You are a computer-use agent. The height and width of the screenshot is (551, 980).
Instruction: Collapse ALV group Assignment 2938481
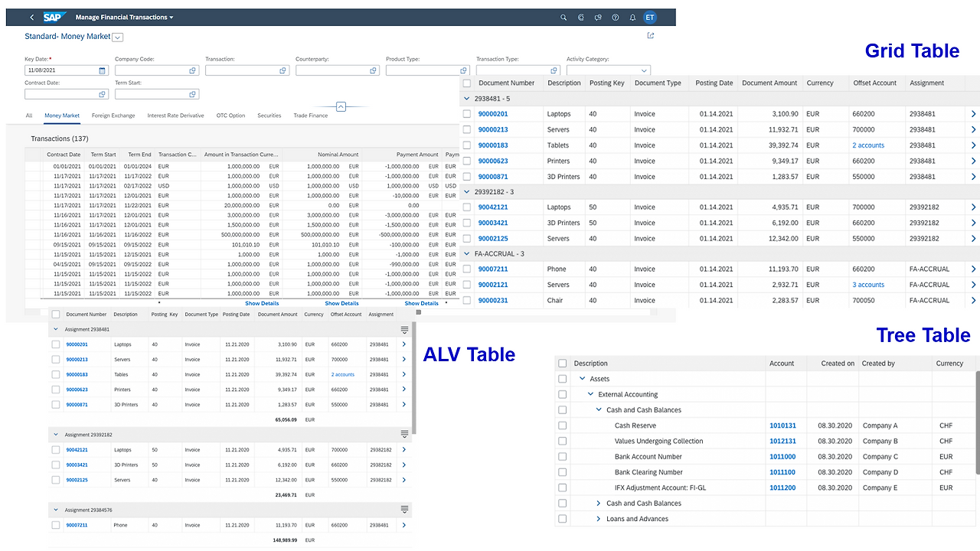(x=56, y=330)
